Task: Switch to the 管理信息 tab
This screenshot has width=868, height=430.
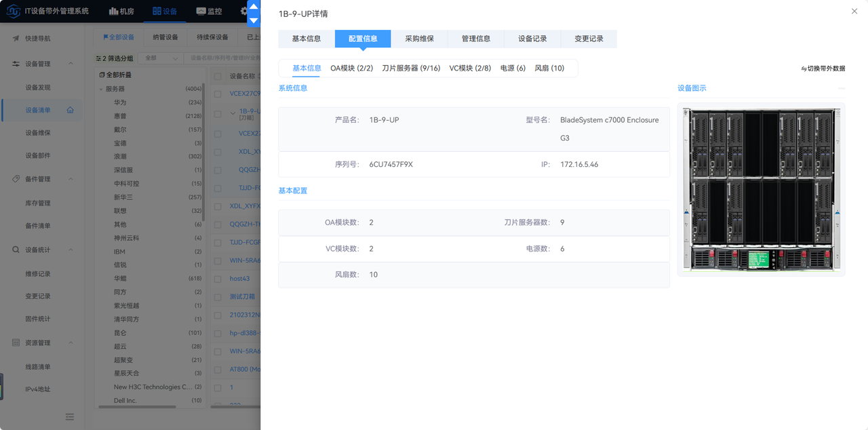Action: click(476, 39)
